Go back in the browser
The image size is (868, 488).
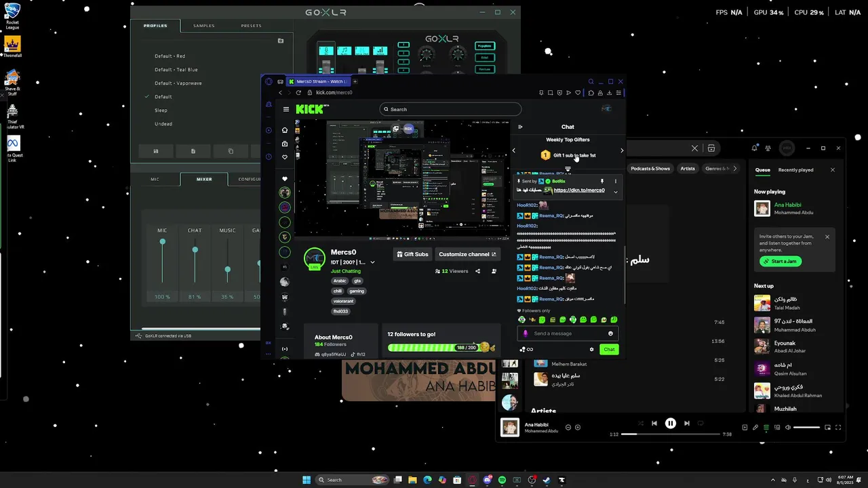pos(280,93)
